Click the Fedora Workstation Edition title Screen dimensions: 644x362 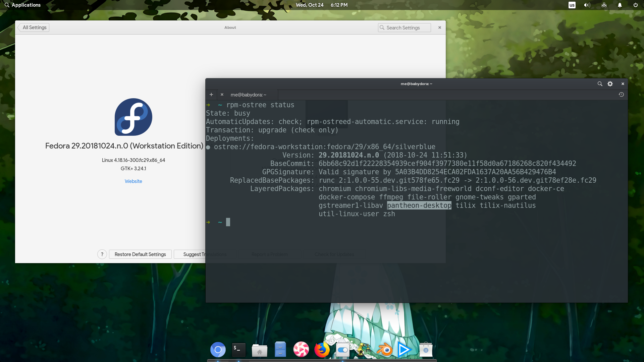pos(124,146)
